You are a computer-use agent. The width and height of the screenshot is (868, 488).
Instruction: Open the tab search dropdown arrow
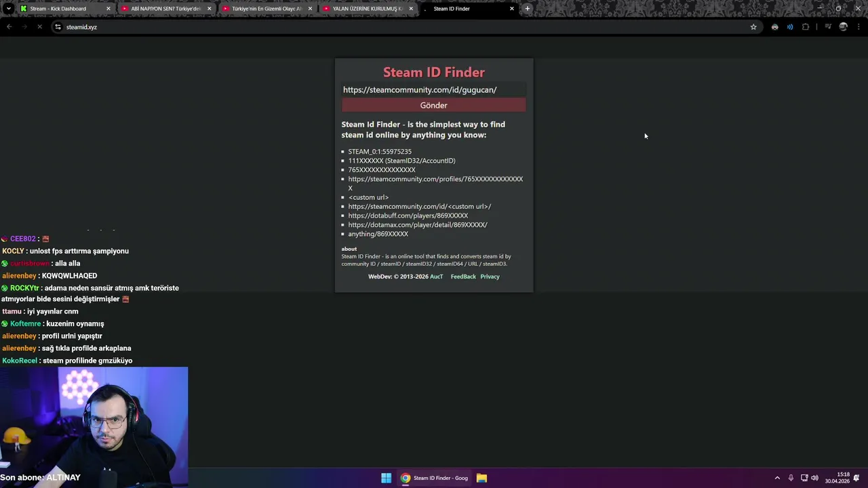(x=8, y=9)
